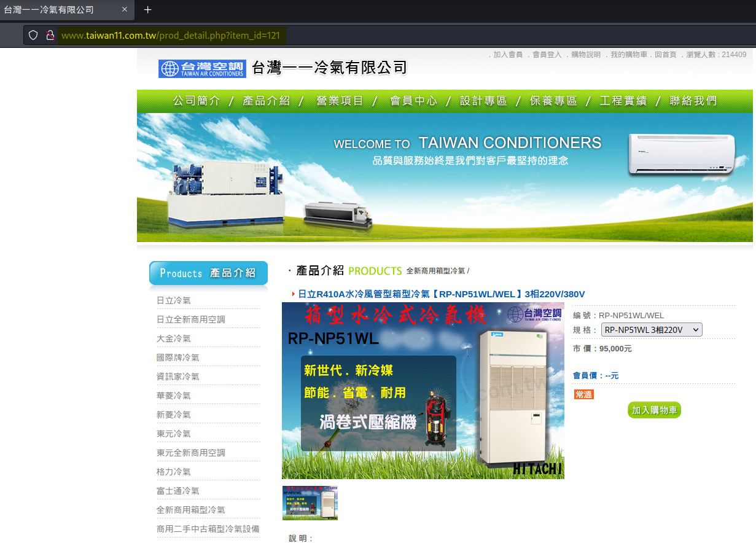The height and width of the screenshot is (543, 756).
Task: Open 營業項目 in the green menu
Action: point(340,101)
